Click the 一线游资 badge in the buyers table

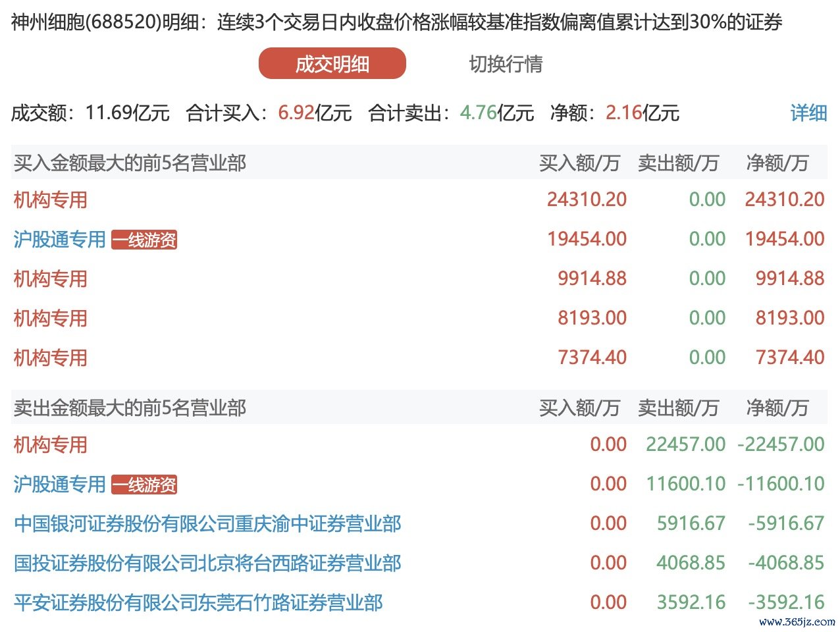tap(144, 240)
